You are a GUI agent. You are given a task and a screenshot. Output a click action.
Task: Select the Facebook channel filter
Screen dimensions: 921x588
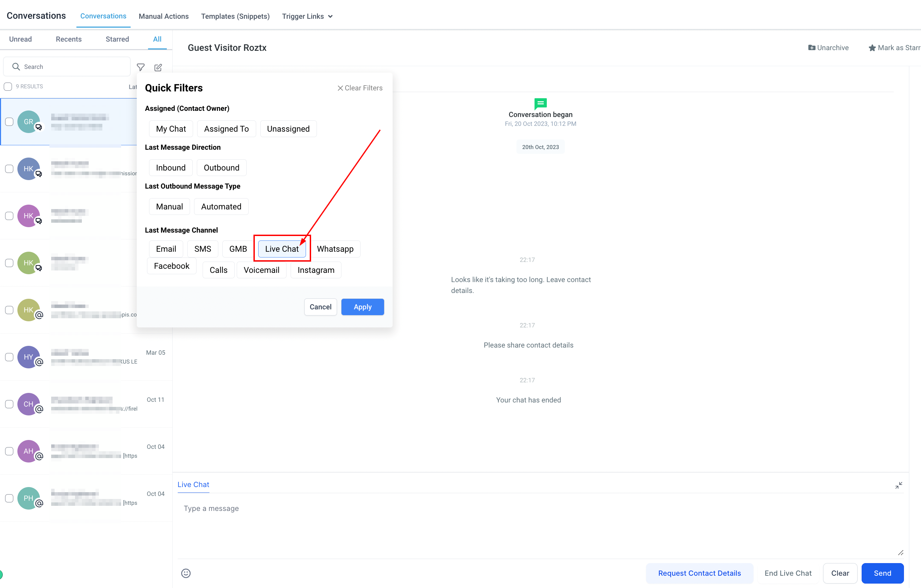click(x=172, y=266)
